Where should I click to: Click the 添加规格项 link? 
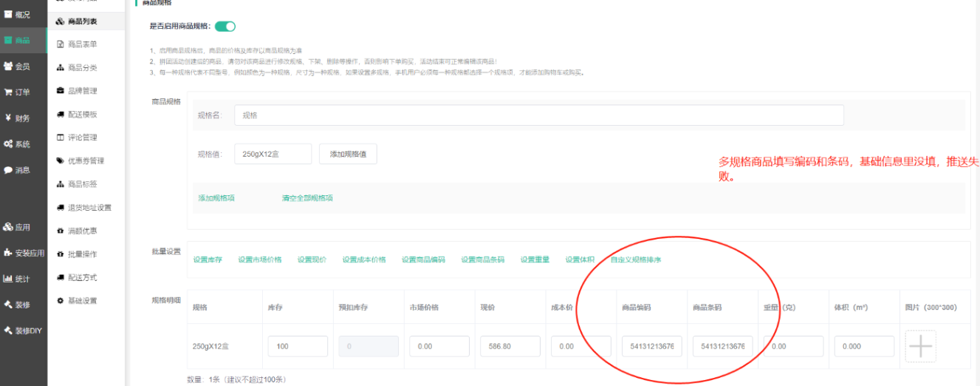click(216, 198)
